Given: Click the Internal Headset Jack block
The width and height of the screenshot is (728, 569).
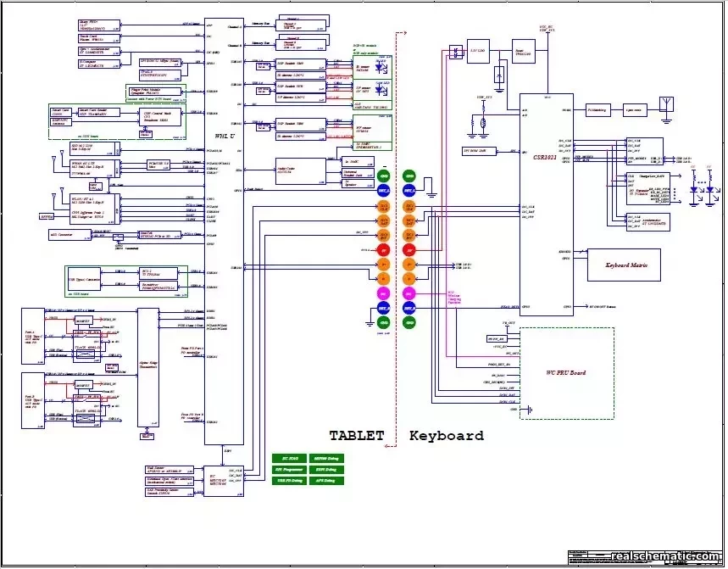Looking at the screenshot, I should click(358, 173).
